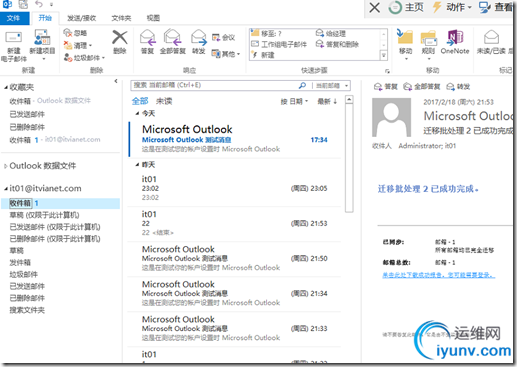This screenshot has width=517, height=367.
Task: Send the message to OneNote
Action: click(455, 42)
